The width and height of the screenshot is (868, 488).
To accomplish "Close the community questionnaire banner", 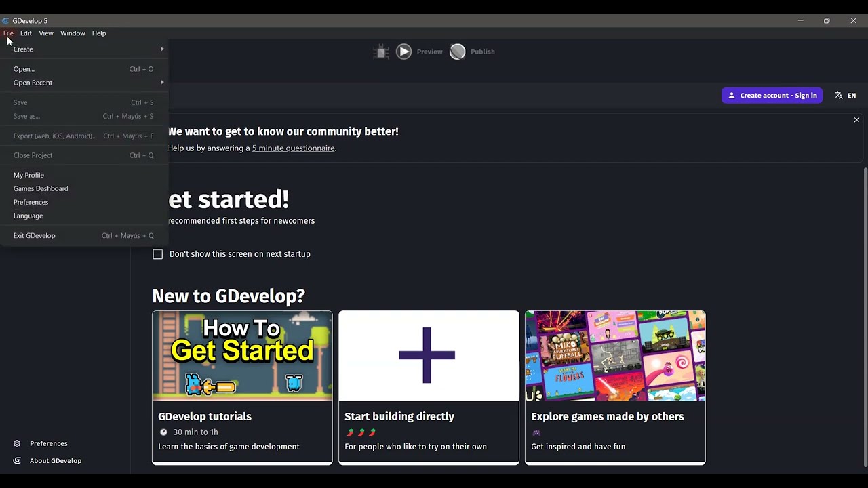I will [856, 120].
